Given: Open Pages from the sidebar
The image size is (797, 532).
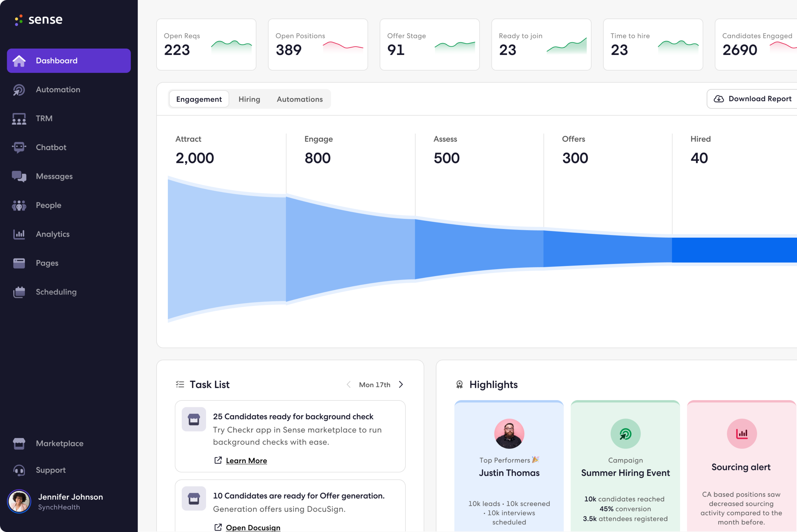Looking at the screenshot, I should [47, 263].
